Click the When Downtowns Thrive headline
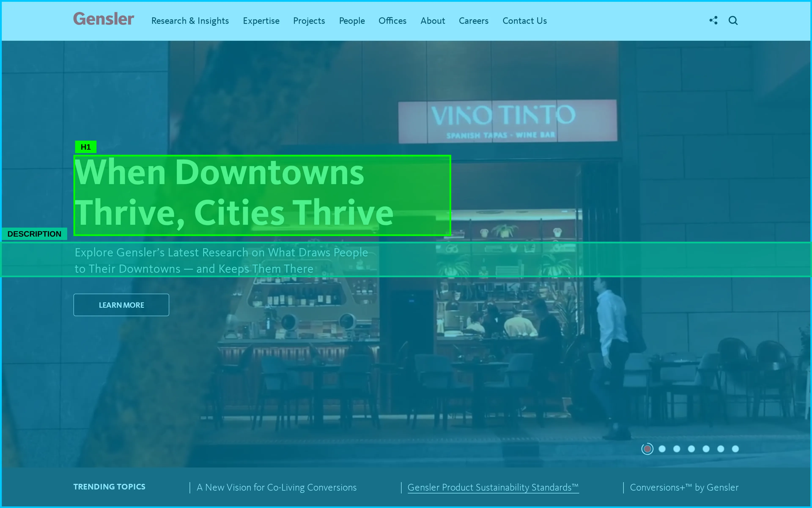The width and height of the screenshot is (812, 508). click(262, 195)
